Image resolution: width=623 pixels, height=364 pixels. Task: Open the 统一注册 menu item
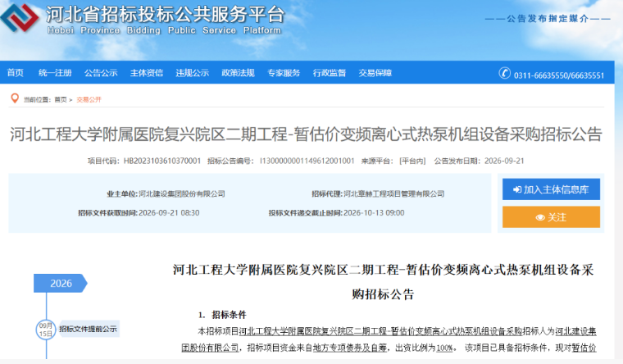tap(55, 73)
